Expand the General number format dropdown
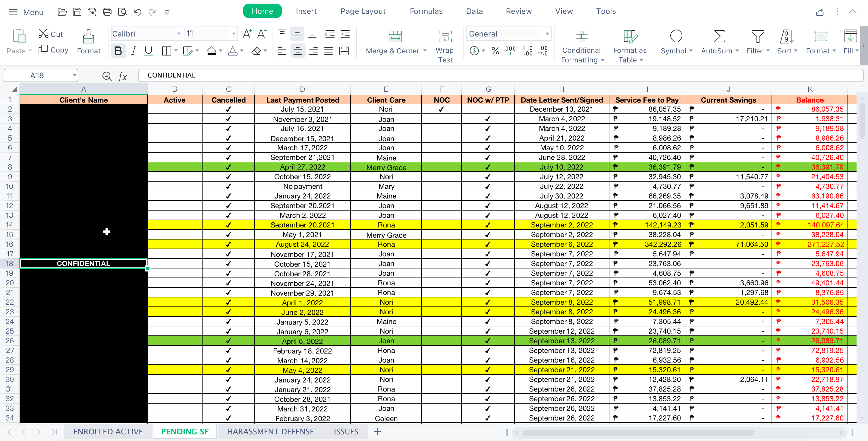This screenshot has width=868, height=441. [x=547, y=34]
